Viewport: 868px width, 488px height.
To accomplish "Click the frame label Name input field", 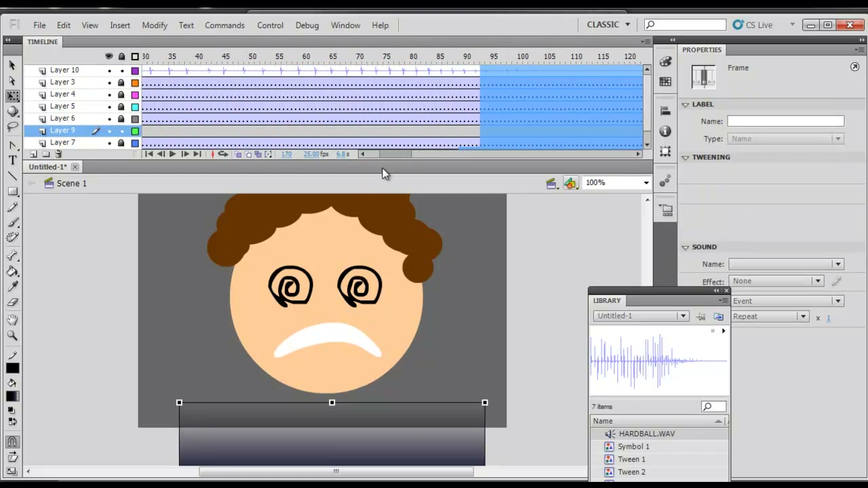I will click(785, 121).
